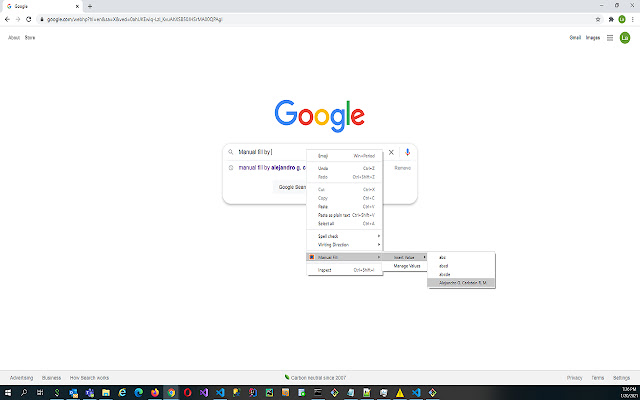
Task: Open the Store link
Action: 30,38
